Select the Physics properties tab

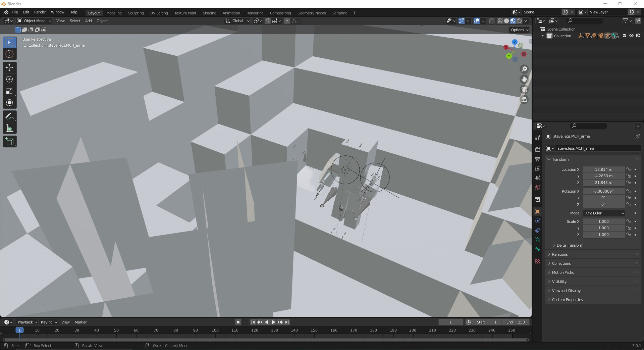[538, 230]
